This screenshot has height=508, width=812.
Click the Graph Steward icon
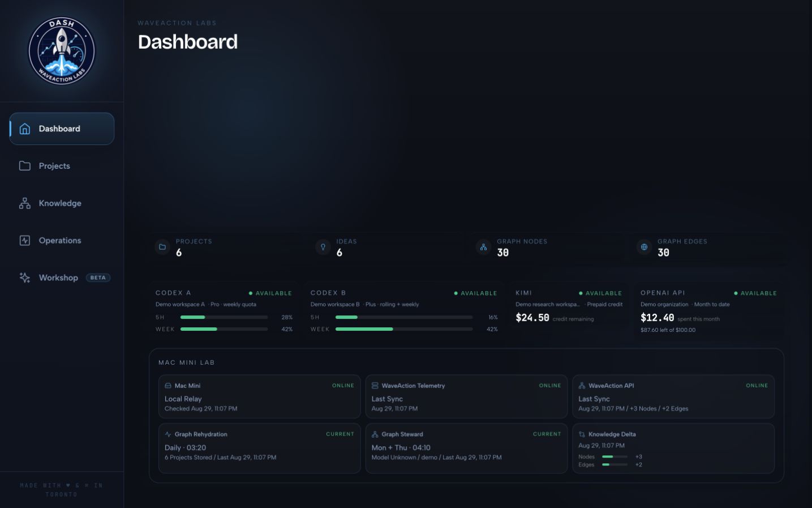tap(375, 434)
